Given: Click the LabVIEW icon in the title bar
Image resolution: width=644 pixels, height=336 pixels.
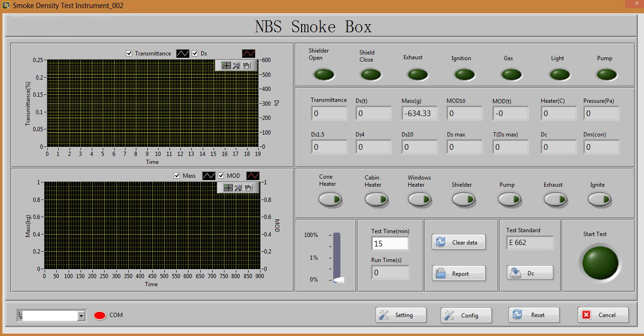Looking at the screenshot, I should pos(6,6).
